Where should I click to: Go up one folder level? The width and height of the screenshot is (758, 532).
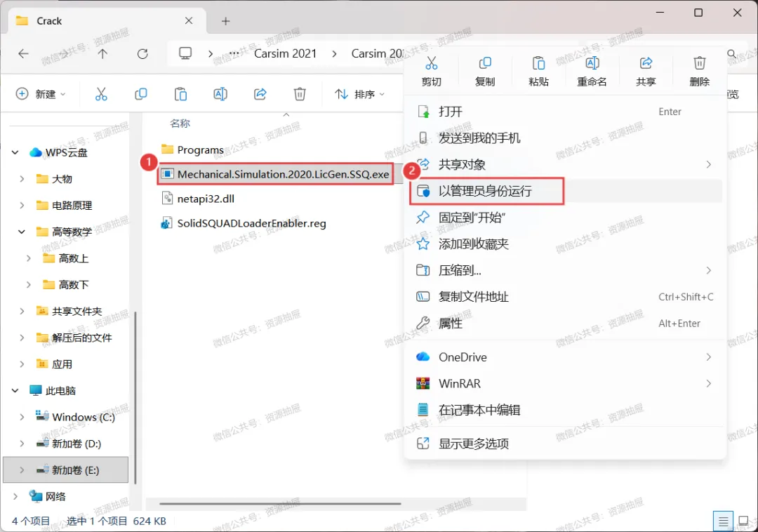tap(102, 53)
